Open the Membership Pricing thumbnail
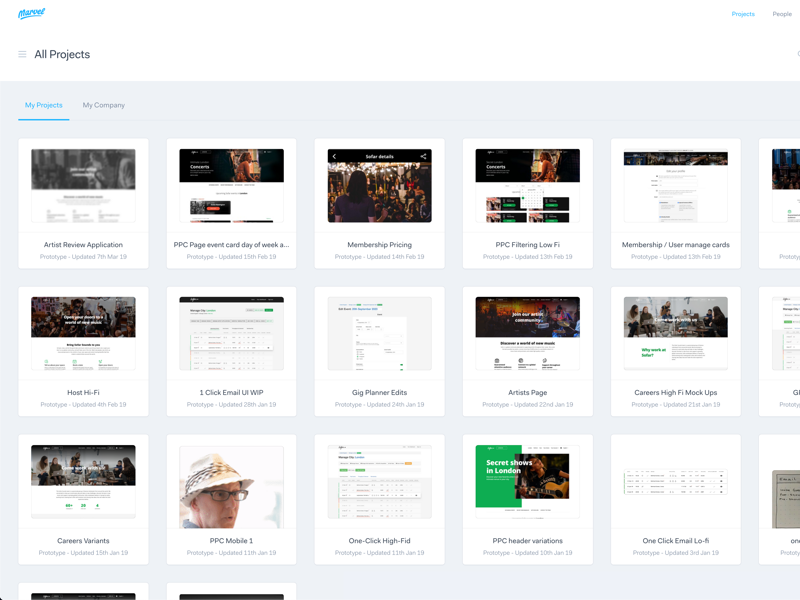The height and width of the screenshot is (600, 800). coord(380,186)
